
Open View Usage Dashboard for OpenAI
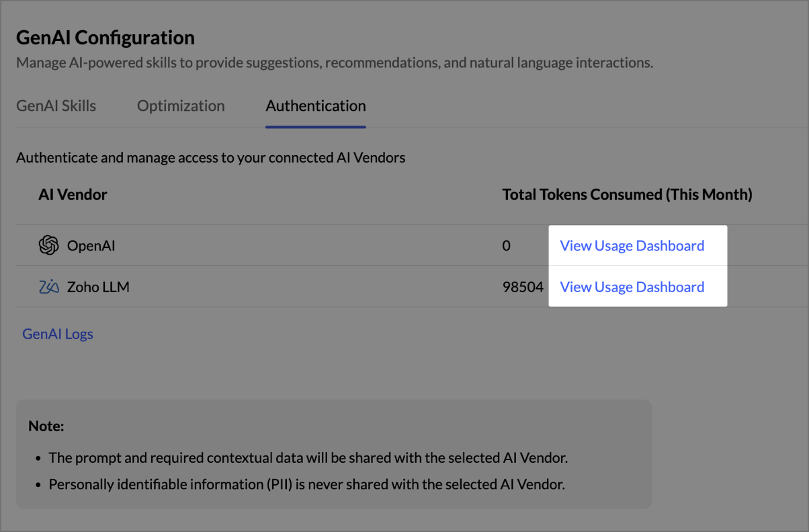[632, 246]
